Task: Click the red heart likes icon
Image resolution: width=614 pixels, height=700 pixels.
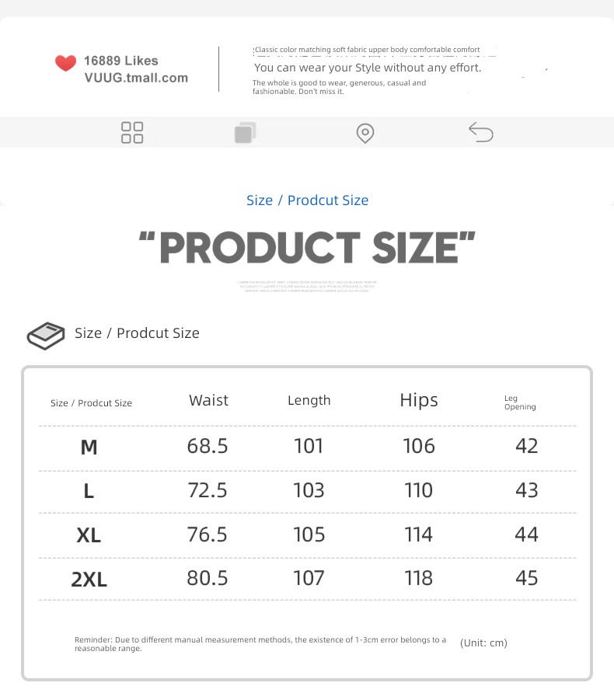Action: click(x=65, y=63)
